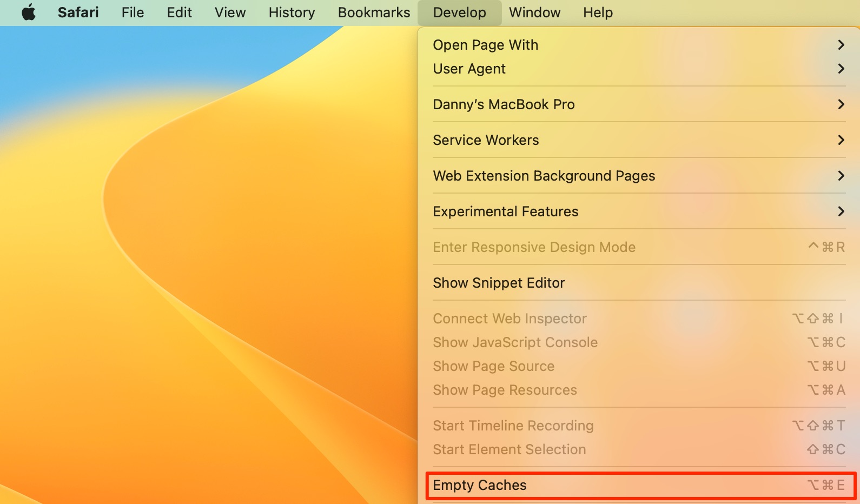Screen dimensions: 860x504
Task: Open the Safari application menu
Action: 78,12
